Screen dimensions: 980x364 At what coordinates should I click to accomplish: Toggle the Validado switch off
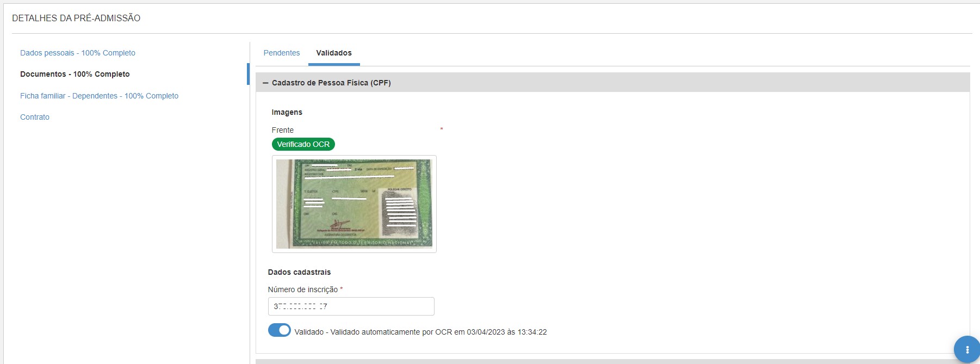click(x=280, y=330)
